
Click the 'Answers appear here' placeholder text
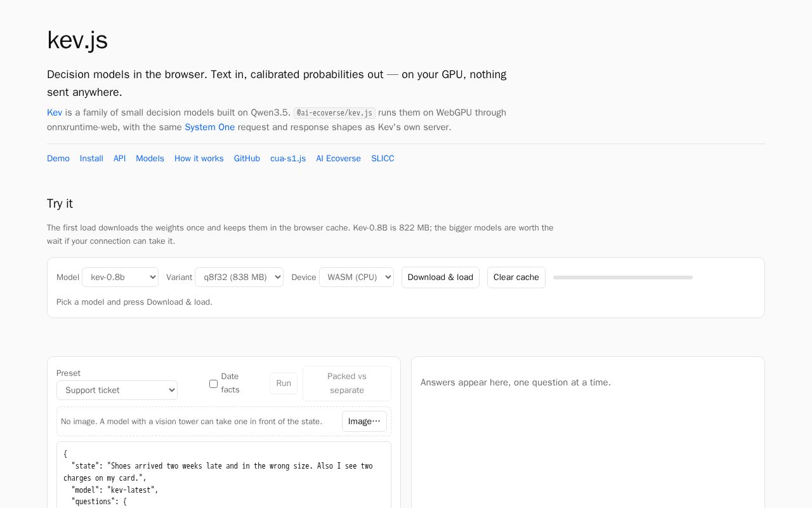coord(516,382)
